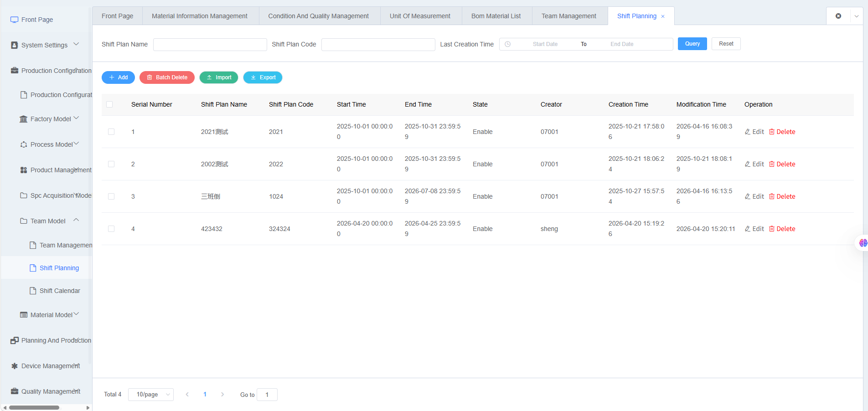
Task: Click the Process Model cycle icon
Action: [23, 144]
